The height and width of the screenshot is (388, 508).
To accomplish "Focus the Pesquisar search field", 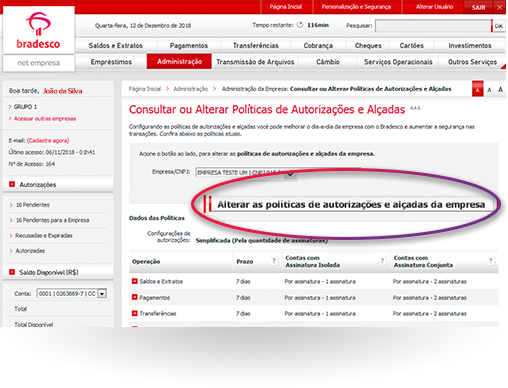I will pos(433,26).
